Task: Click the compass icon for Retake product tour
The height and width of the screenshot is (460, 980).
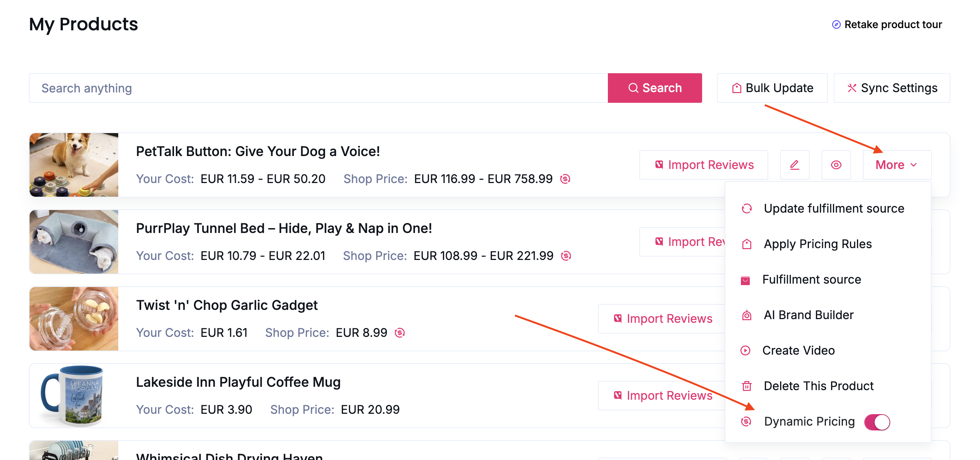Action: click(836, 24)
